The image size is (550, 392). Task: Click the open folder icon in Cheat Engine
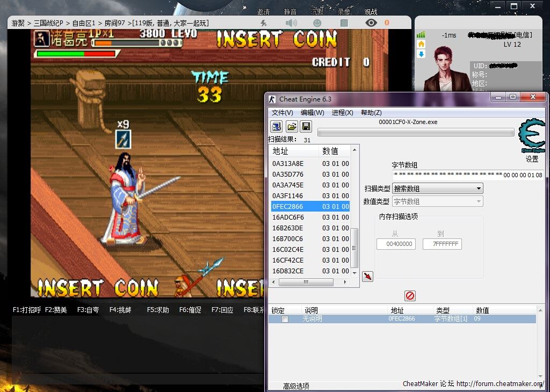point(291,127)
